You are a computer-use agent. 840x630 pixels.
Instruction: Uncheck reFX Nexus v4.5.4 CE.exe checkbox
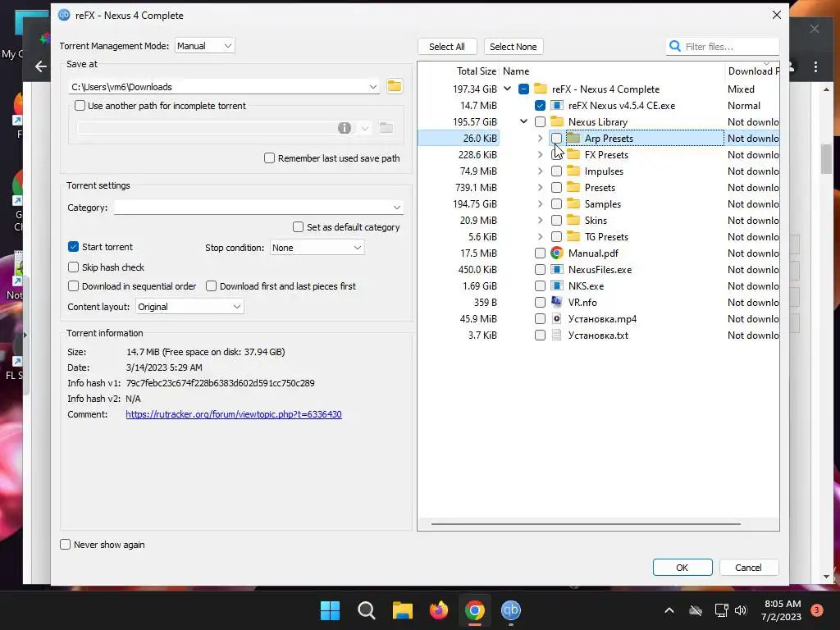pos(540,106)
